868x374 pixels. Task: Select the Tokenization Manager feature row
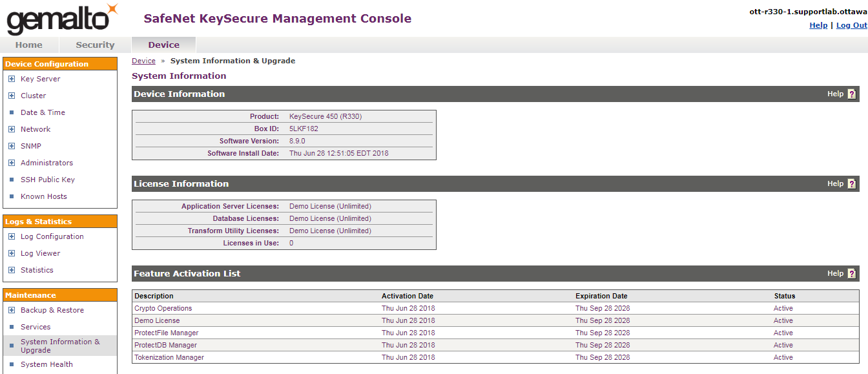pos(169,357)
